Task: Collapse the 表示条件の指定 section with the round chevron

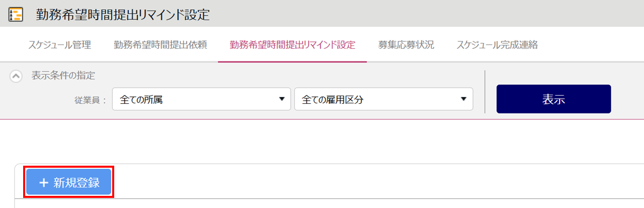Action: point(16,76)
